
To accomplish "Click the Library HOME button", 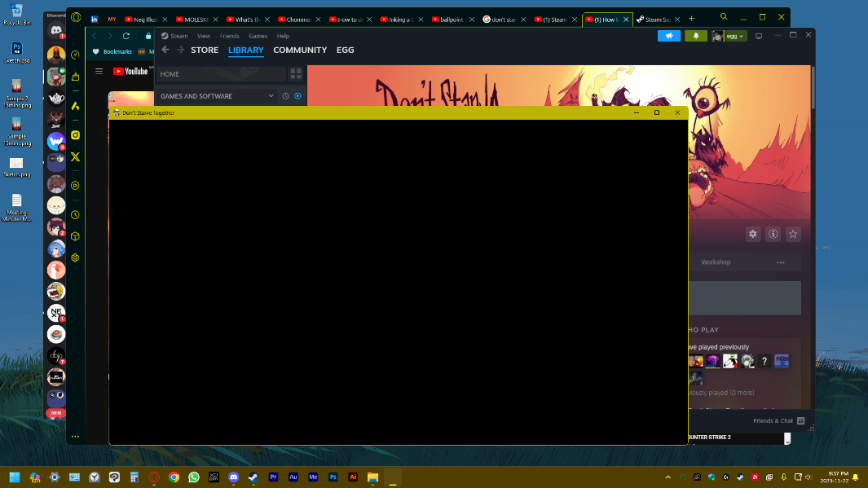I will point(220,74).
